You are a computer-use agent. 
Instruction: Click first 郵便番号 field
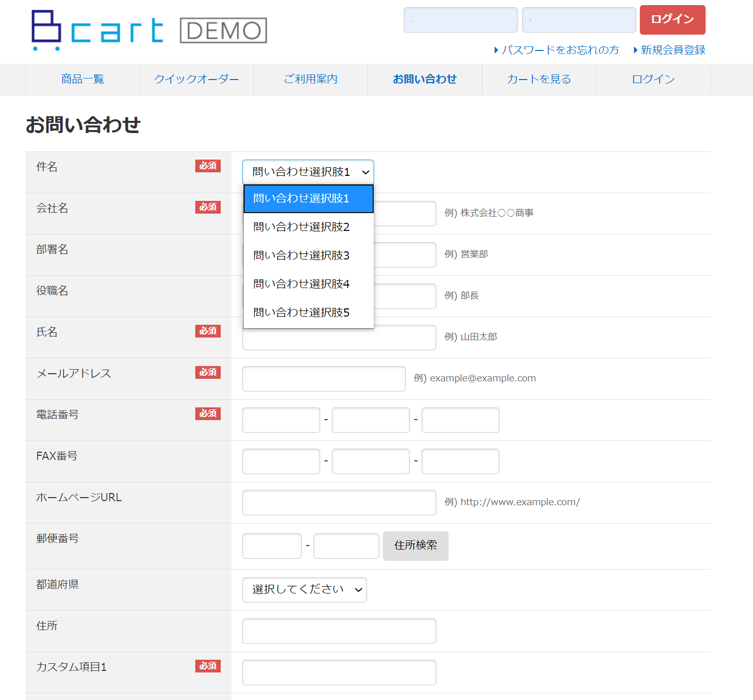(272, 546)
